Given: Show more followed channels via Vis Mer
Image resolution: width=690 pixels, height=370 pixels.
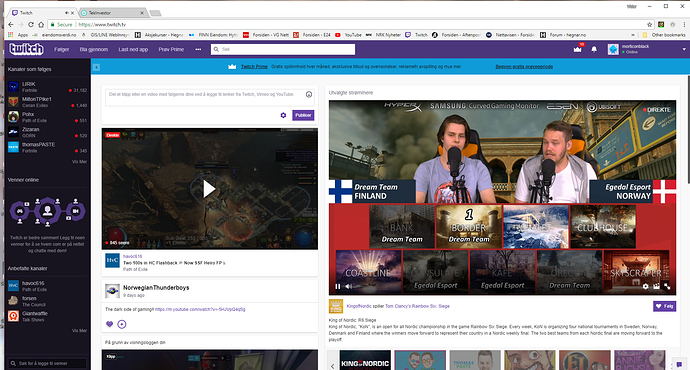Looking at the screenshot, I should (x=79, y=161).
